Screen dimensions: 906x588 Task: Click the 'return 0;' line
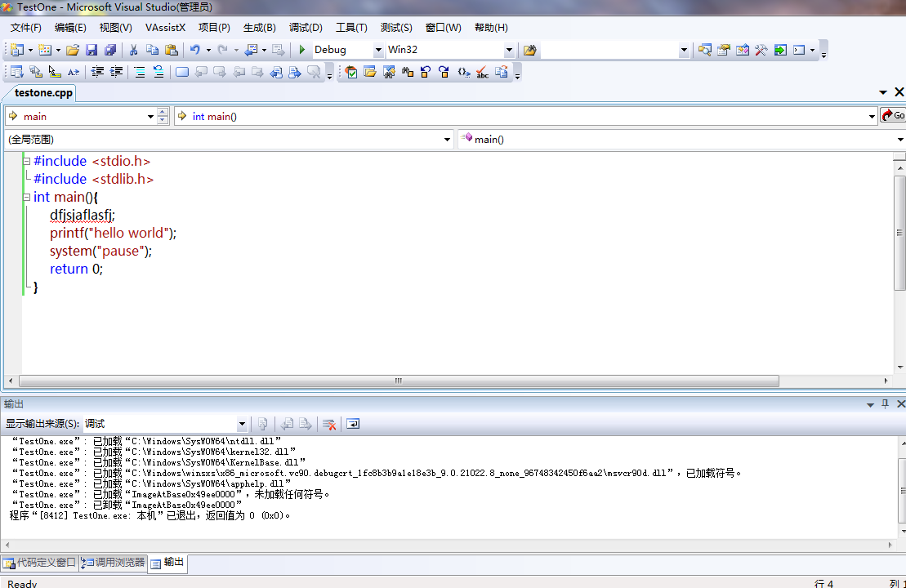coord(76,269)
